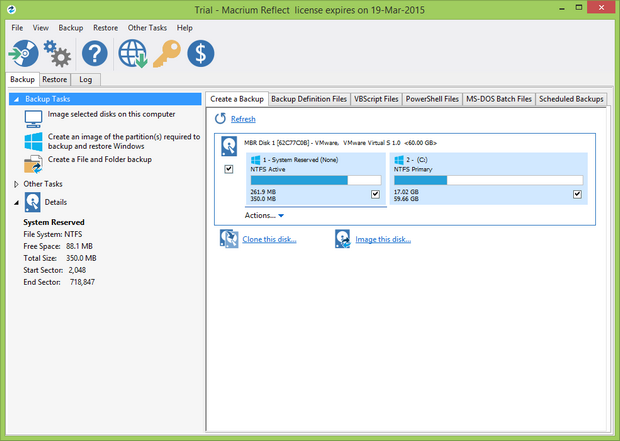Collapse the Details section arrow

16,203
